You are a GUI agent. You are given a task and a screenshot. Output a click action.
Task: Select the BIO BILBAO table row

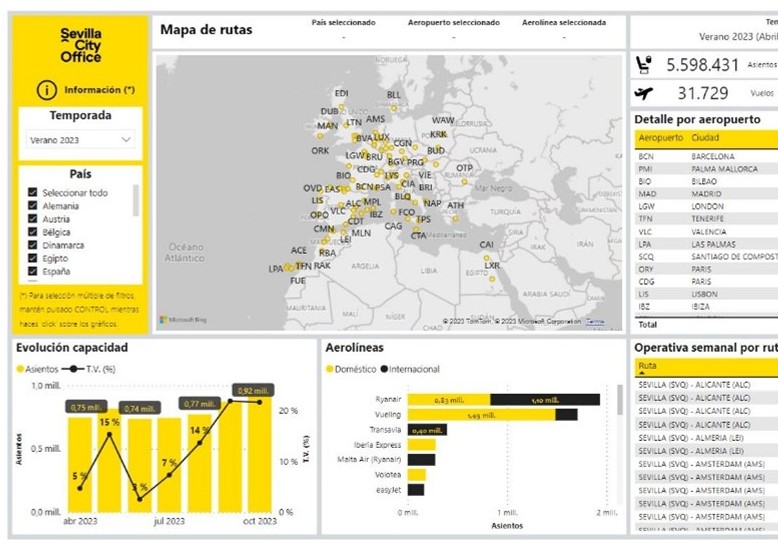pos(706,181)
